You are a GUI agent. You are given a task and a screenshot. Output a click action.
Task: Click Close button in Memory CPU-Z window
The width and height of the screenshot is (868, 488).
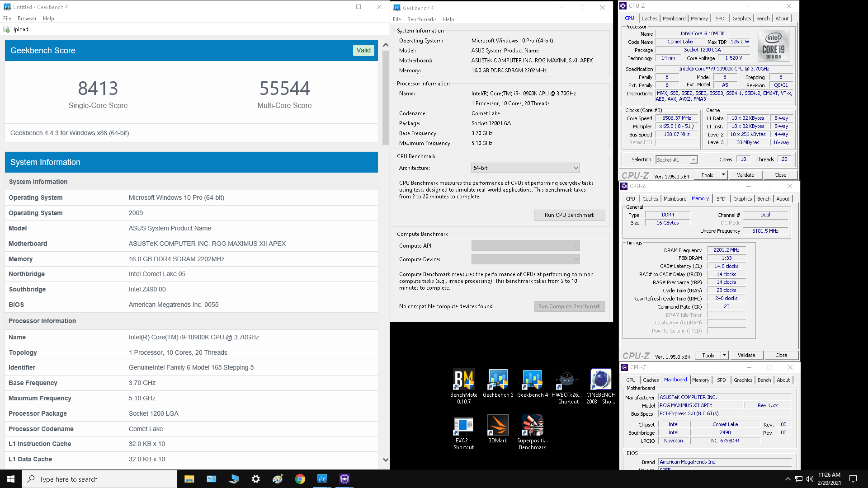[781, 356]
